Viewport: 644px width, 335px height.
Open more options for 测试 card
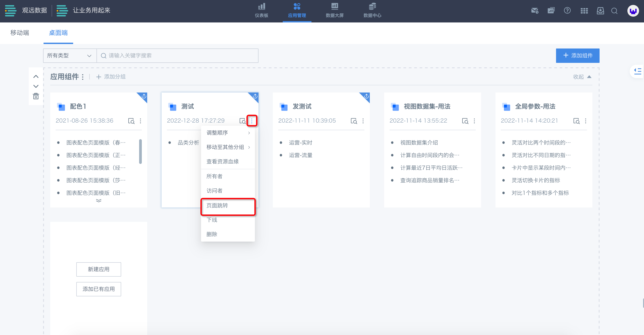252,121
